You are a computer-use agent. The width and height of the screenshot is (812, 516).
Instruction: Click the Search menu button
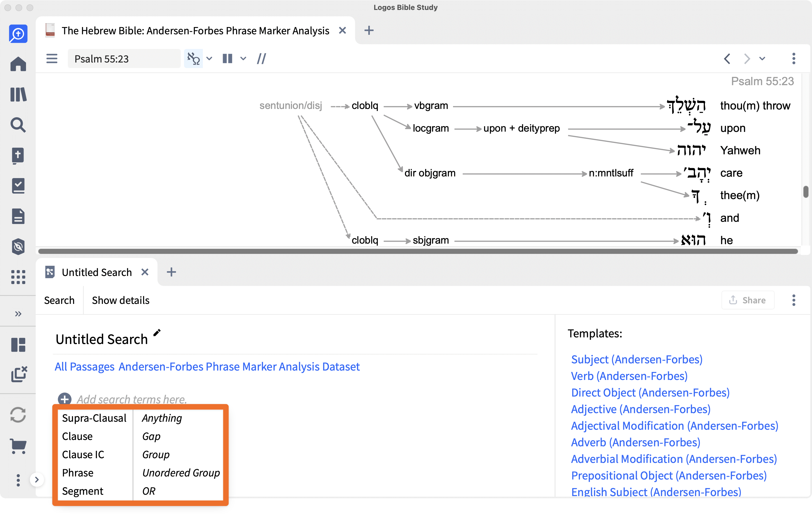pyautogui.click(x=59, y=300)
